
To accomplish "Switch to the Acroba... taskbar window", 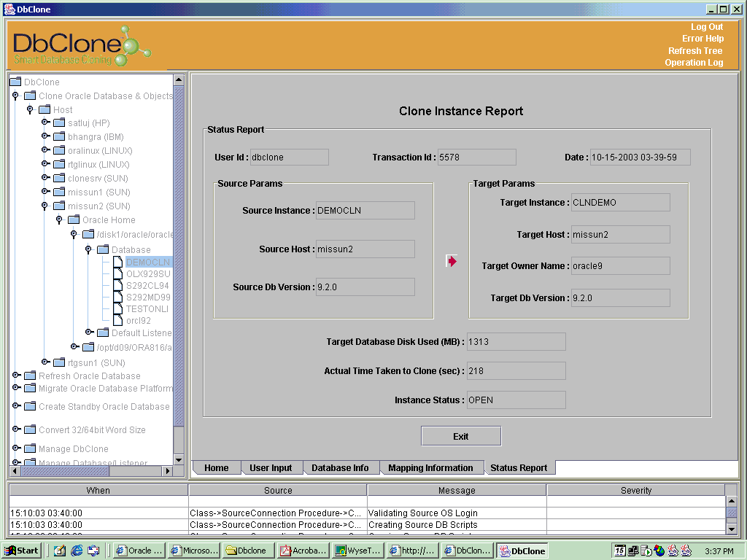I will 303,551.
